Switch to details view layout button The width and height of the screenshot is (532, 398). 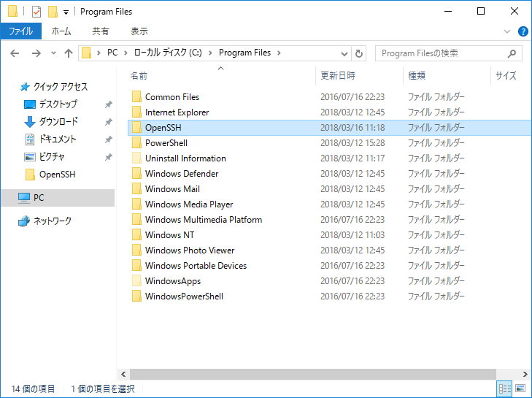(504, 389)
